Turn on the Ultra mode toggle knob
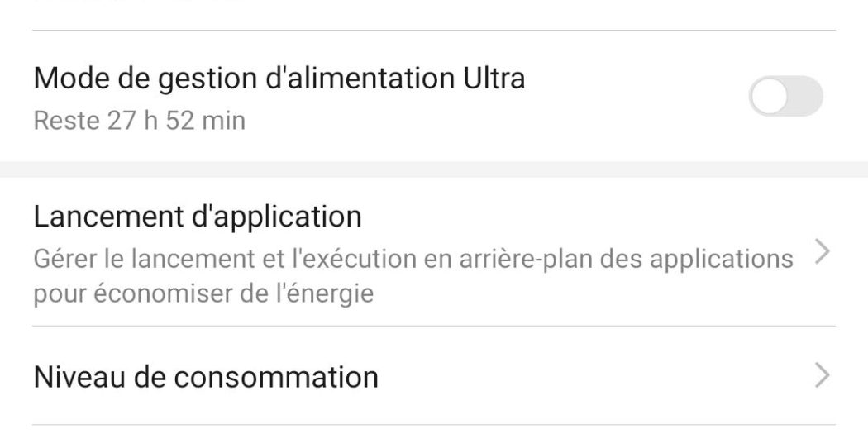Viewport: 868px width, 434px height. pos(769,97)
